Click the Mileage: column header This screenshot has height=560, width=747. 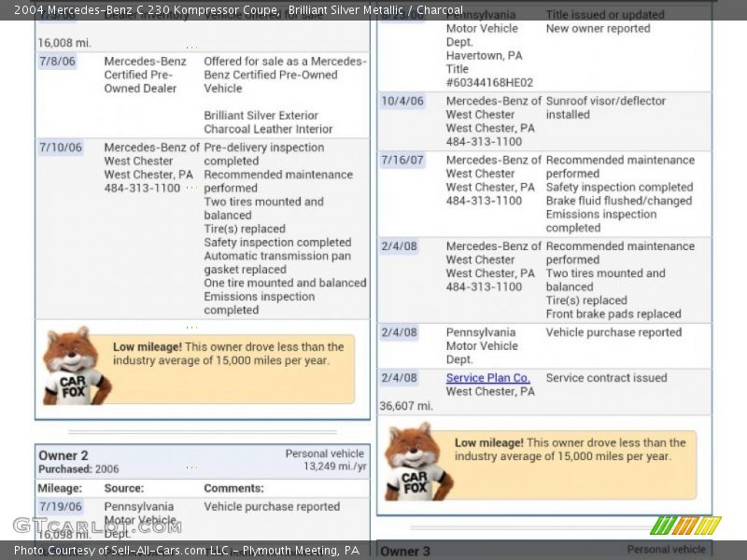(60, 488)
